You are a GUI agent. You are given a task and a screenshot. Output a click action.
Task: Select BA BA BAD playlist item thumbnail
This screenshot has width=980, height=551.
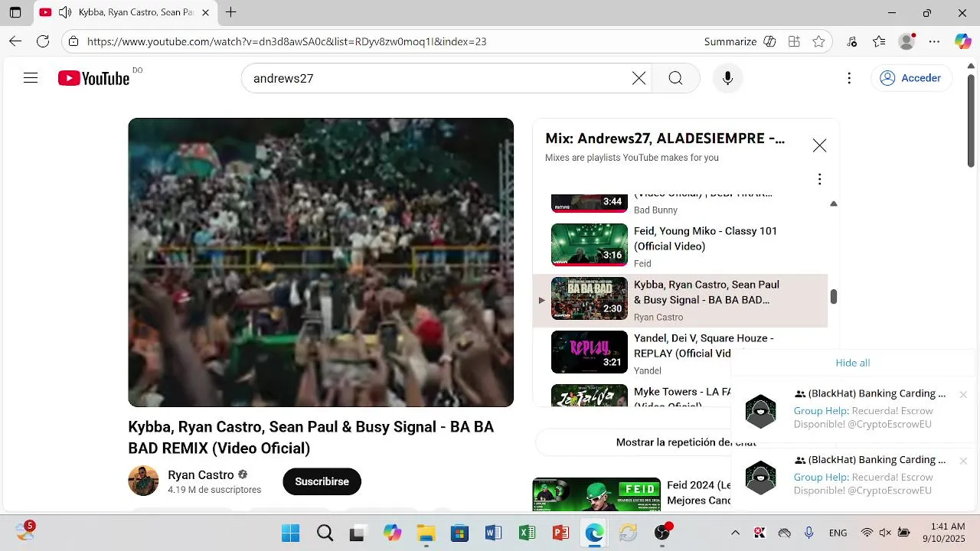coord(590,298)
